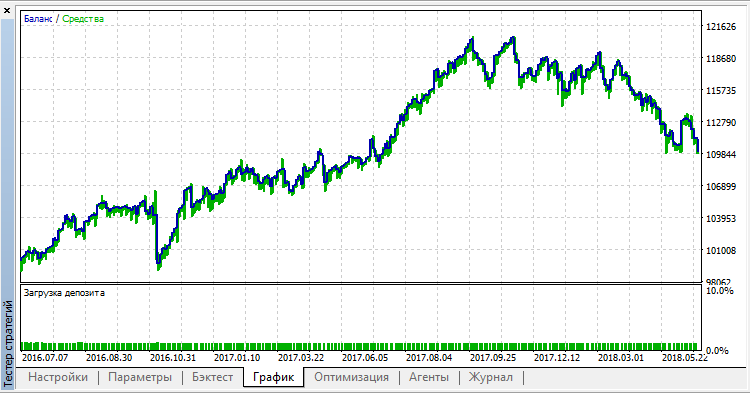This screenshot has height=394, width=750.
Task: Click the Баланс legend label
Action: click(38, 19)
